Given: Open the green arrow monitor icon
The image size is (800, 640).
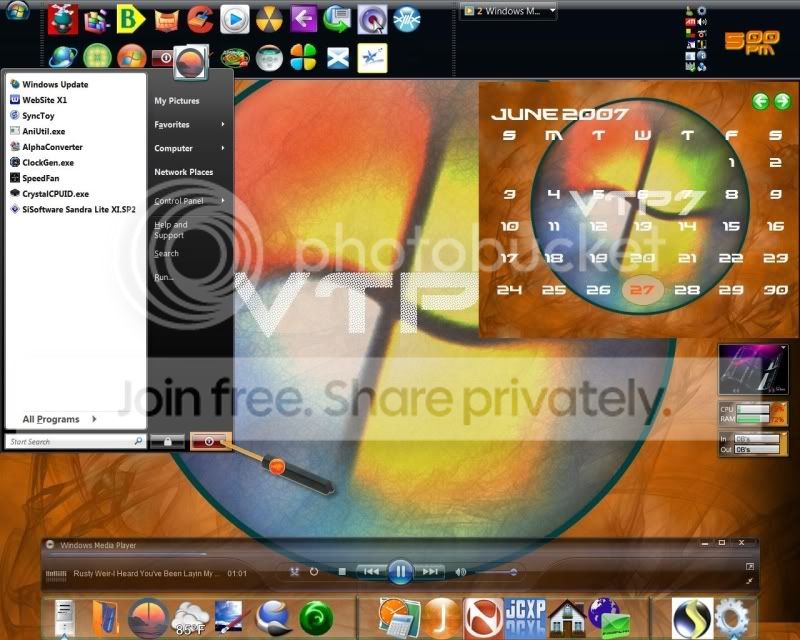Looking at the screenshot, I should [x=337, y=19].
